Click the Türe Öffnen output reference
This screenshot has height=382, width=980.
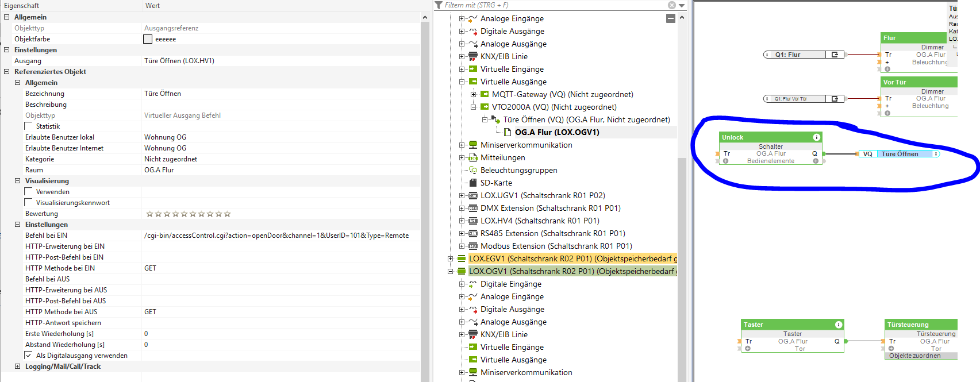coord(900,154)
